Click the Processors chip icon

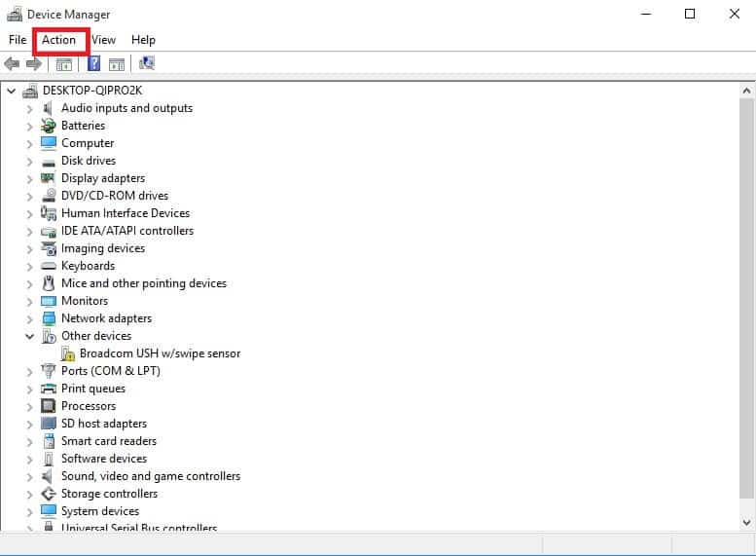click(49, 406)
